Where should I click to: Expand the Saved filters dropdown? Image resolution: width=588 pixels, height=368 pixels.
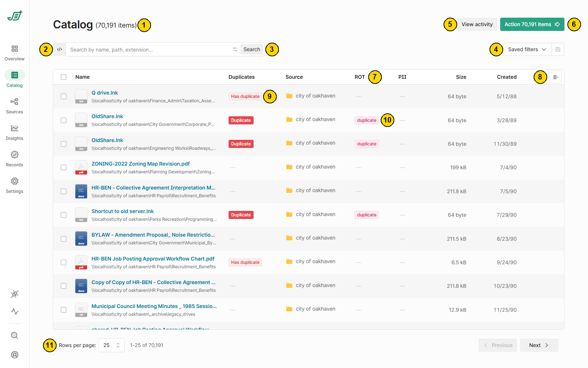527,49
